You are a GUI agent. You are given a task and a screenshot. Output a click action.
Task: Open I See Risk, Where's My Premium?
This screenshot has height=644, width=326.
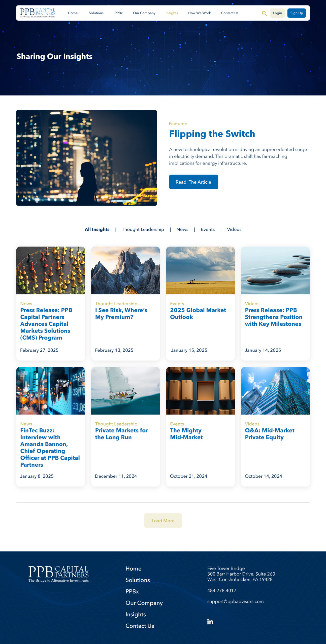pyautogui.click(x=121, y=314)
